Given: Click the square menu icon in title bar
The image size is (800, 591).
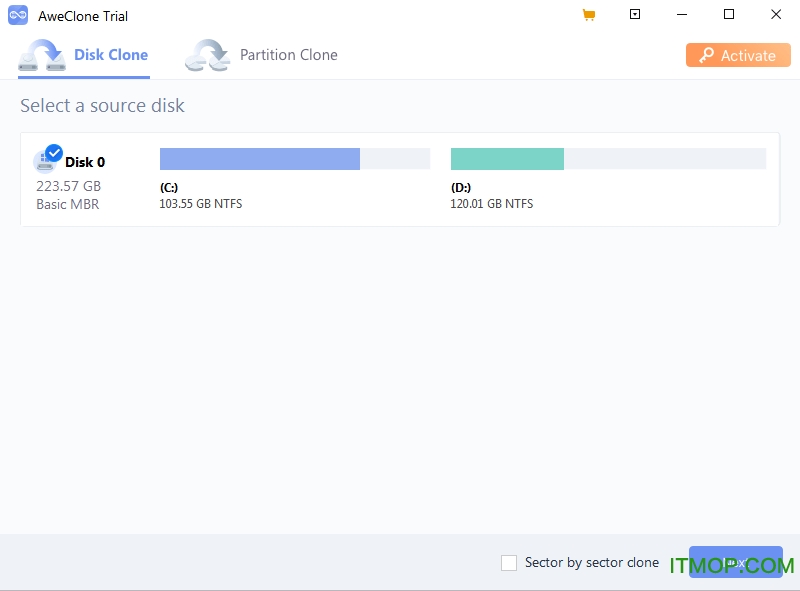Looking at the screenshot, I should coord(634,15).
